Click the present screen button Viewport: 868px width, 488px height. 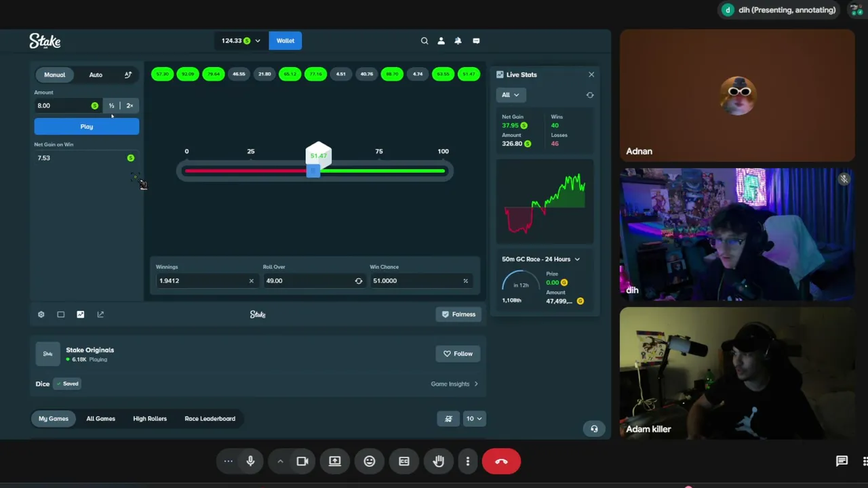[335, 462]
